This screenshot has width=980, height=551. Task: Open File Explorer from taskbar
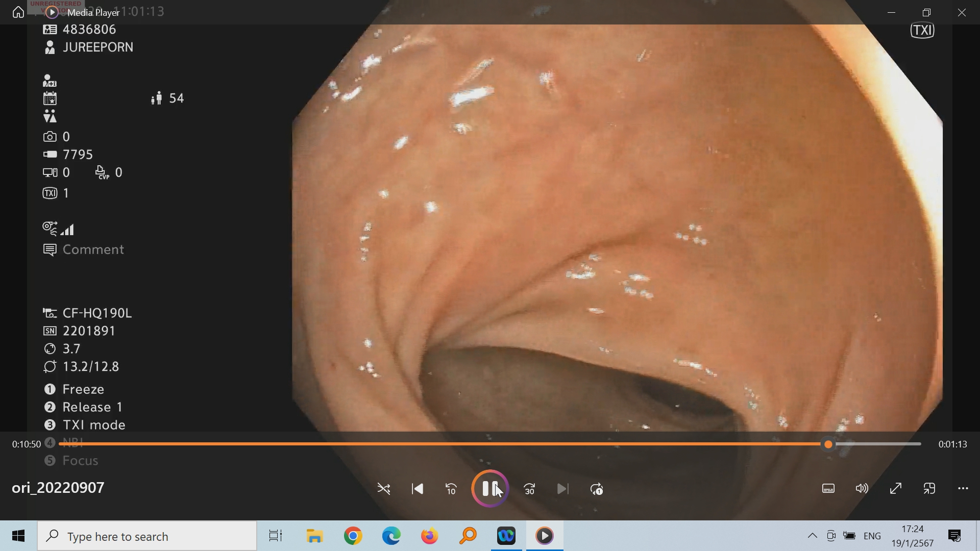point(315,536)
